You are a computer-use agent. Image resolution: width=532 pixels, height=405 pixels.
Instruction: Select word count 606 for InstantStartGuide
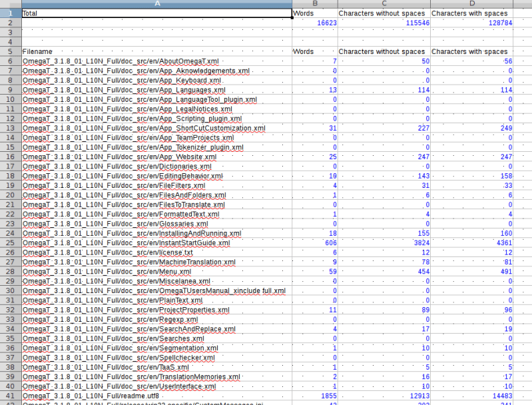(x=315, y=242)
